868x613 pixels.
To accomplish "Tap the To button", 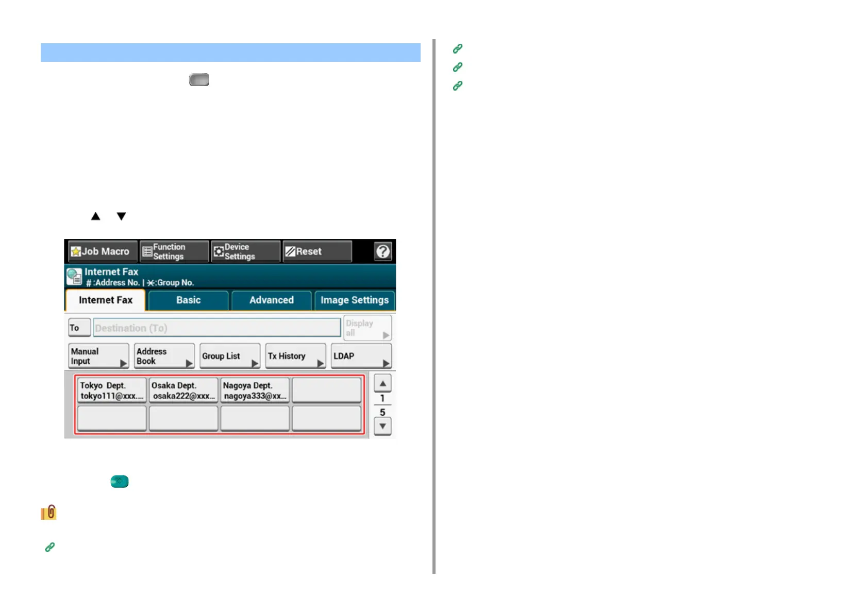I will pos(79,328).
